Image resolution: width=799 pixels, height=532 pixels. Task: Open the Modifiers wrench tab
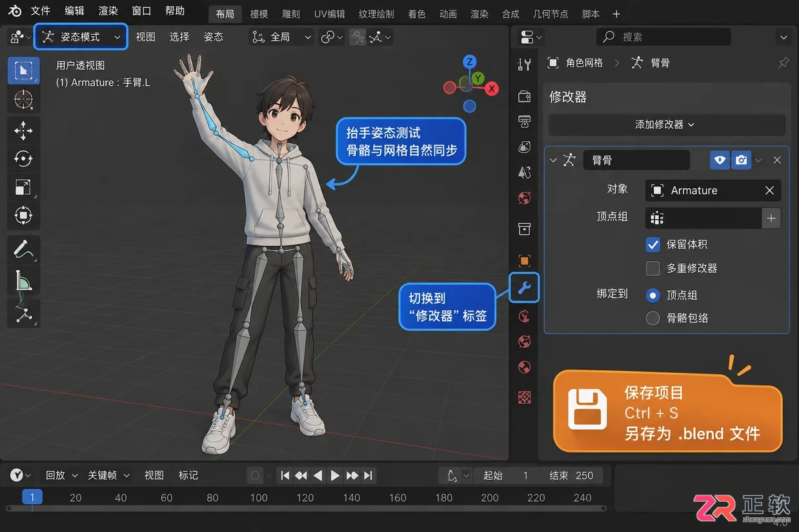pyautogui.click(x=524, y=288)
